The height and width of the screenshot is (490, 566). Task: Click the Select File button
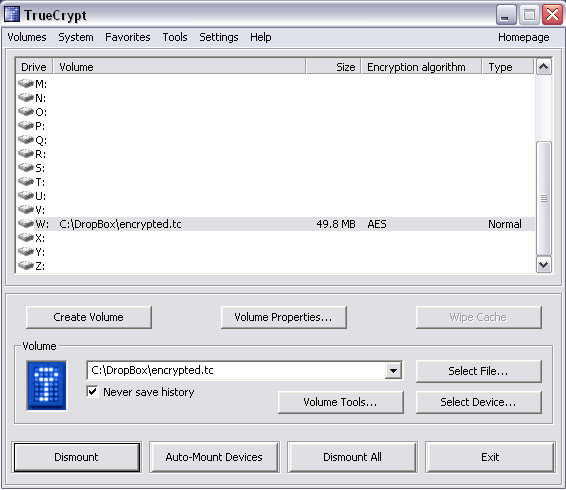click(478, 371)
